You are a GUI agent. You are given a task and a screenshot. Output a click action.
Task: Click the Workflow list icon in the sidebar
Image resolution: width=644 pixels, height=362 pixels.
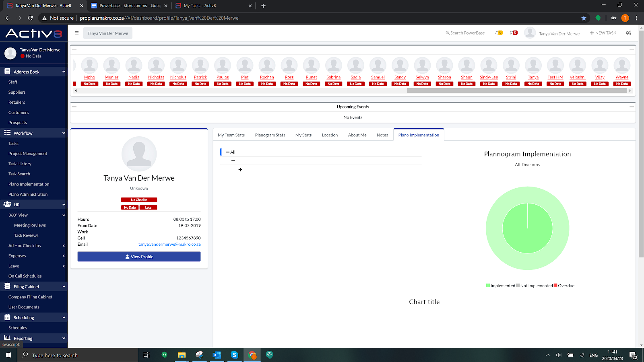pyautogui.click(x=7, y=133)
